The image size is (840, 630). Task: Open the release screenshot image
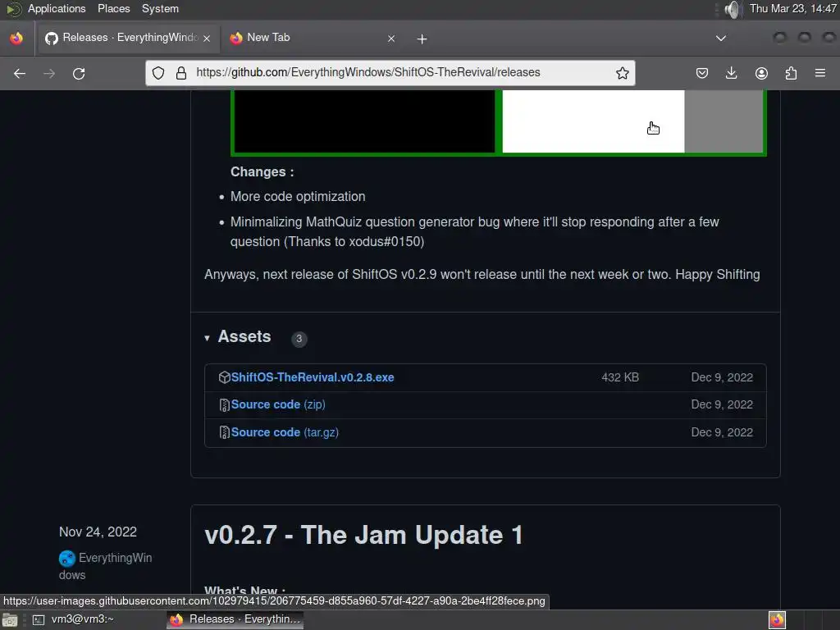pos(498,123)
